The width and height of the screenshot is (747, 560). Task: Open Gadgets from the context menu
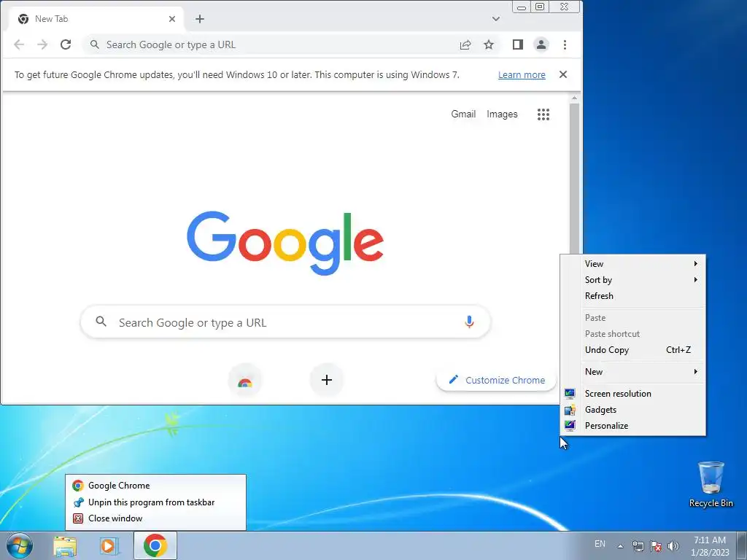(633, 410)
